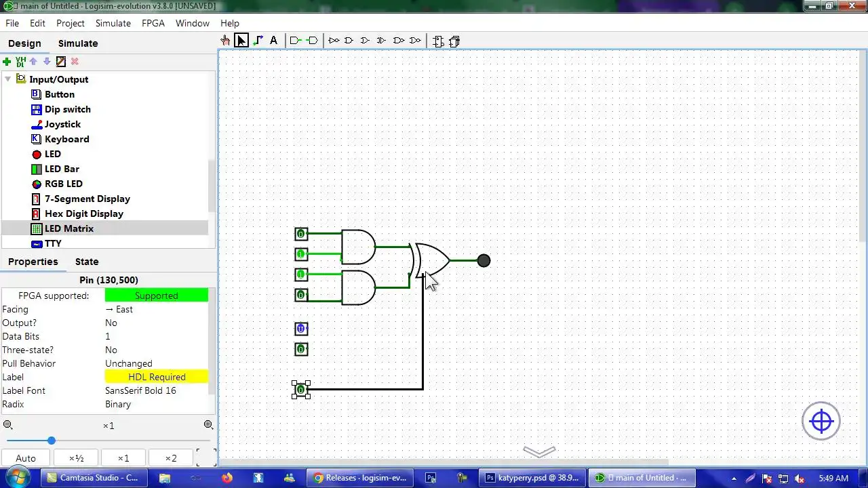This screenshot has width=868, height=488.
Task: Open the Facing value dropdown
Action: pos(157,309)
